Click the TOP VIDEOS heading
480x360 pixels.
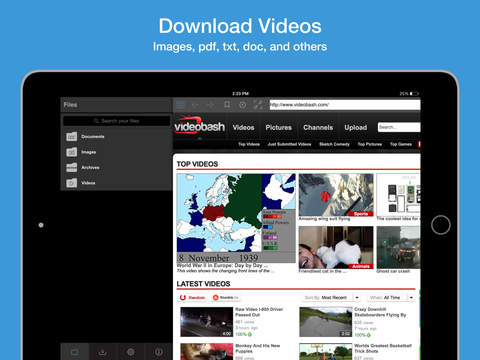coord(197,164)
